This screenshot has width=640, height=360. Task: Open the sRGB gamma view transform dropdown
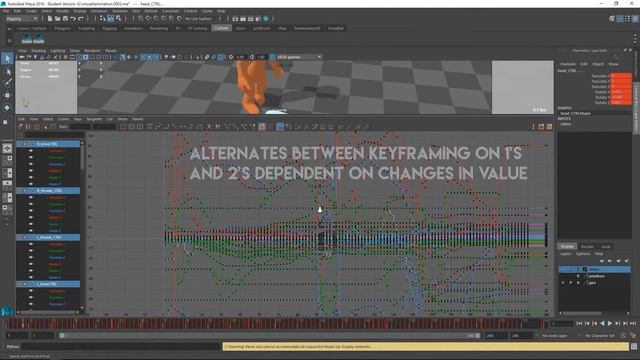coord(299,57)
